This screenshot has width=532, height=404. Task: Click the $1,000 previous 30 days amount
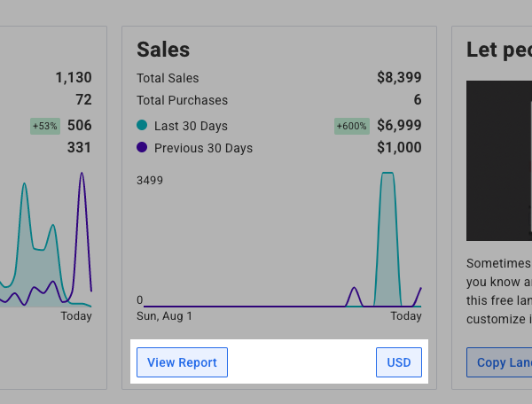pyautogui.click(x=399, y=148)
